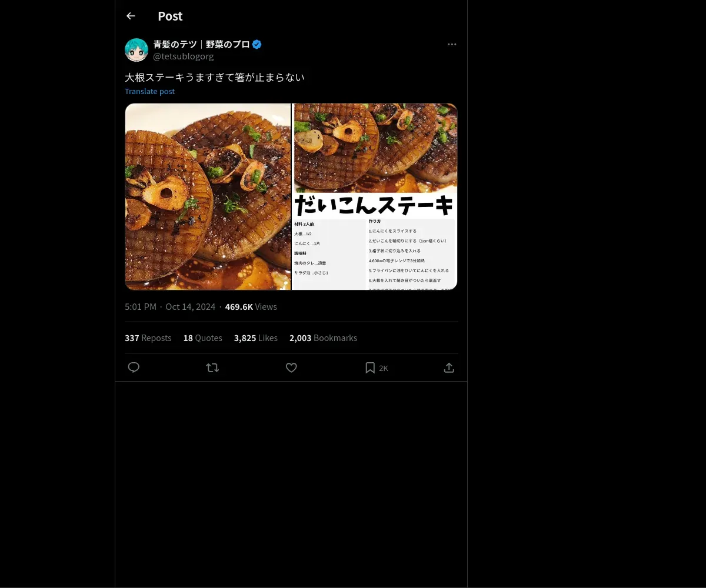
Task: Click the 2,003 Bookmarks count
Action: [323, 338]
